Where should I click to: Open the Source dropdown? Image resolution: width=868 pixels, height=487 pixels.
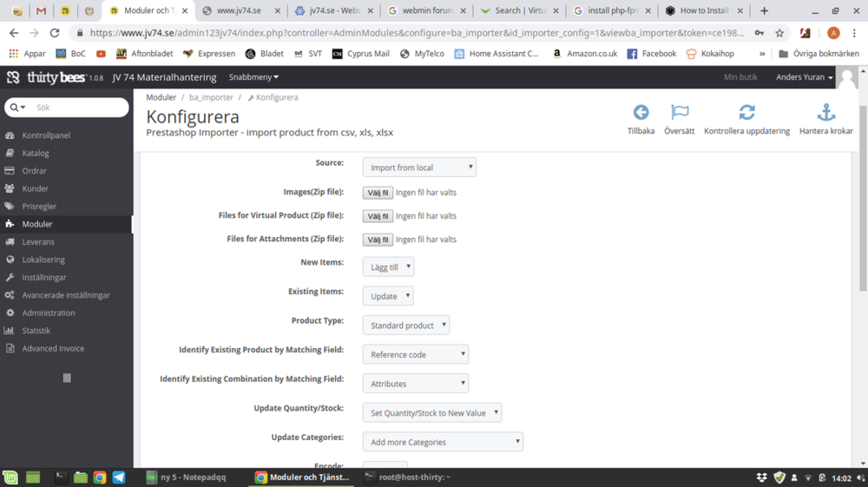pyautogui.click(x=419, y=168)
